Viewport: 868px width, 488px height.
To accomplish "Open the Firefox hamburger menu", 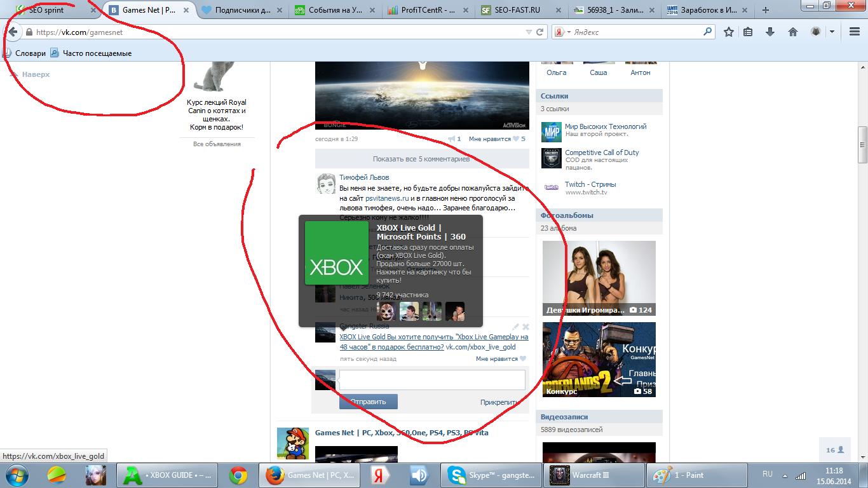I will 855,32.
